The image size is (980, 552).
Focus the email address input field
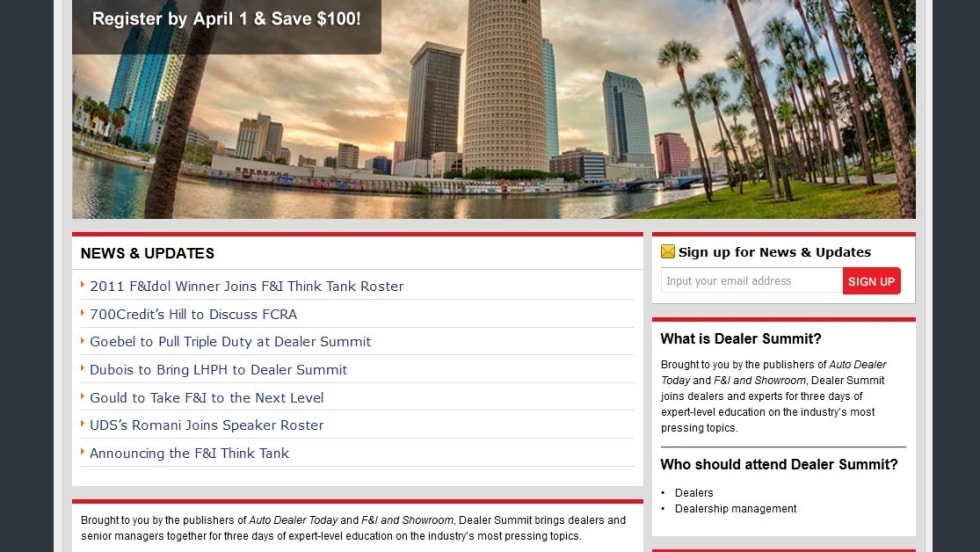[x=751, y=281]
